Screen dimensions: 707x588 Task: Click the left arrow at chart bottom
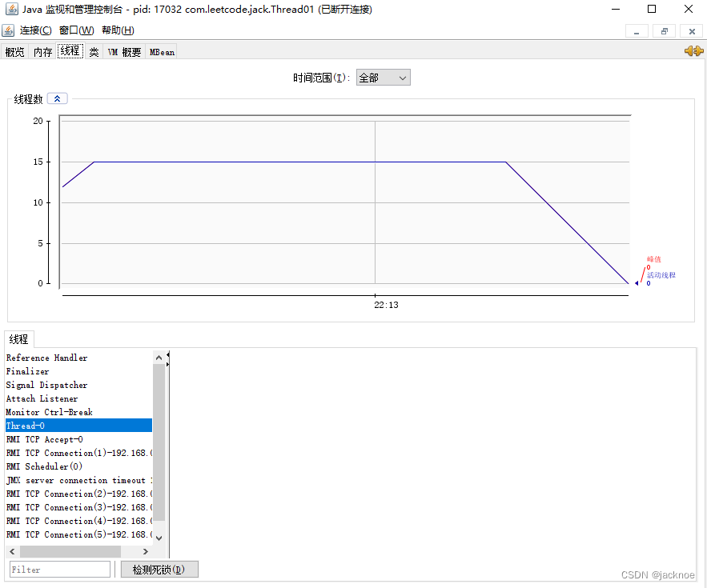pyautogui.click(x=638, y=282)
